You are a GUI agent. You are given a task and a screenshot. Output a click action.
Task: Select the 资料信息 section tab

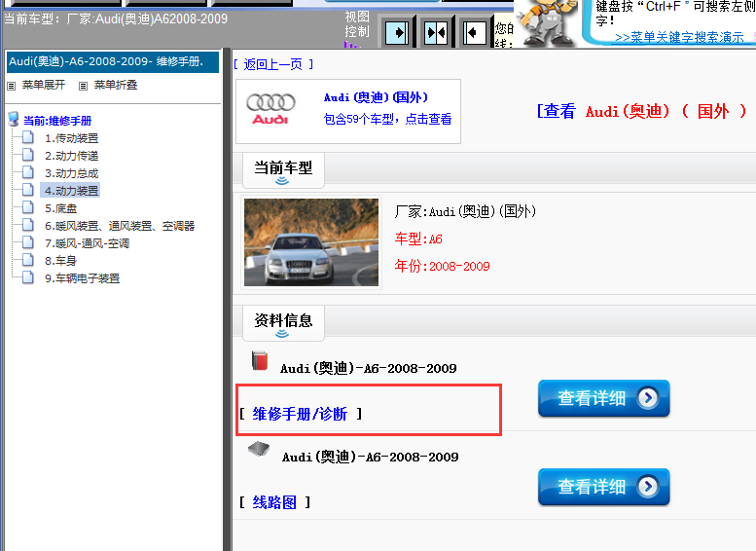[x=283, y=322]
